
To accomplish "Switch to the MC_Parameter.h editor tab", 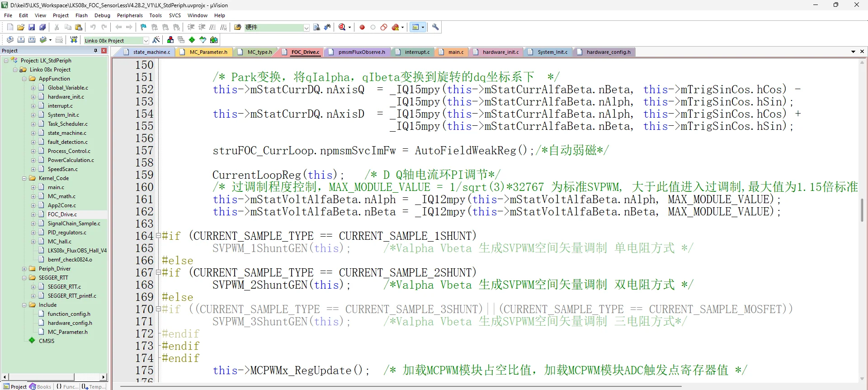I will click(204, 52).
